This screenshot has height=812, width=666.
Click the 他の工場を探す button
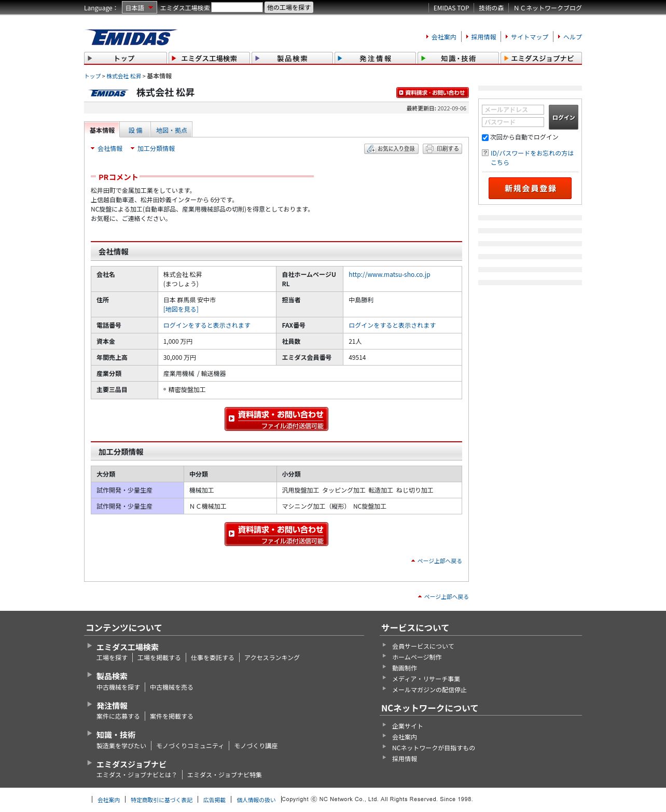pos(289,7)
